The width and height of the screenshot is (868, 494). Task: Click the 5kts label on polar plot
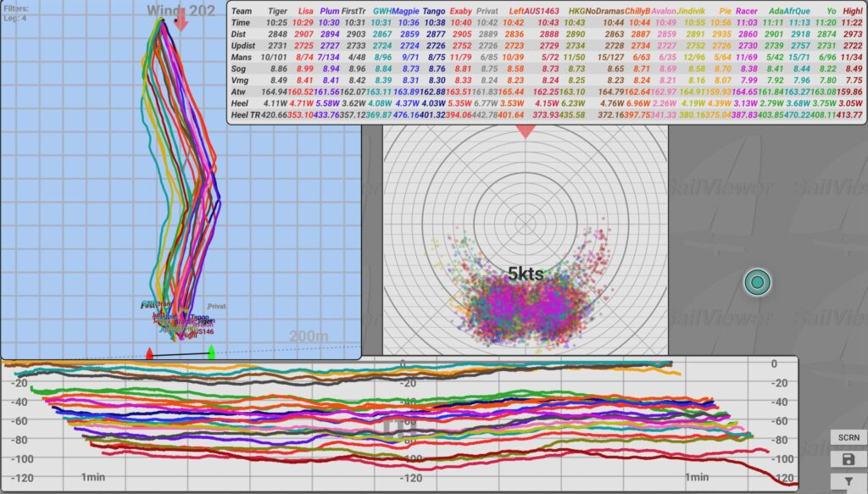(x=526, y=274)
